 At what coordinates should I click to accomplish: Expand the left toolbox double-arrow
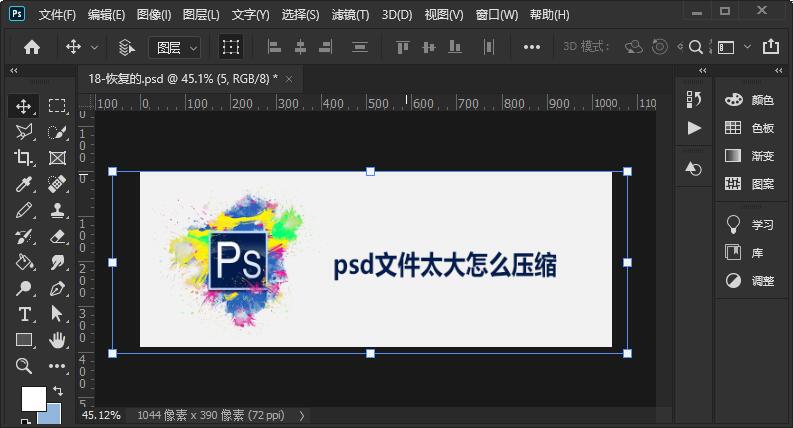(x=14, y=71)
